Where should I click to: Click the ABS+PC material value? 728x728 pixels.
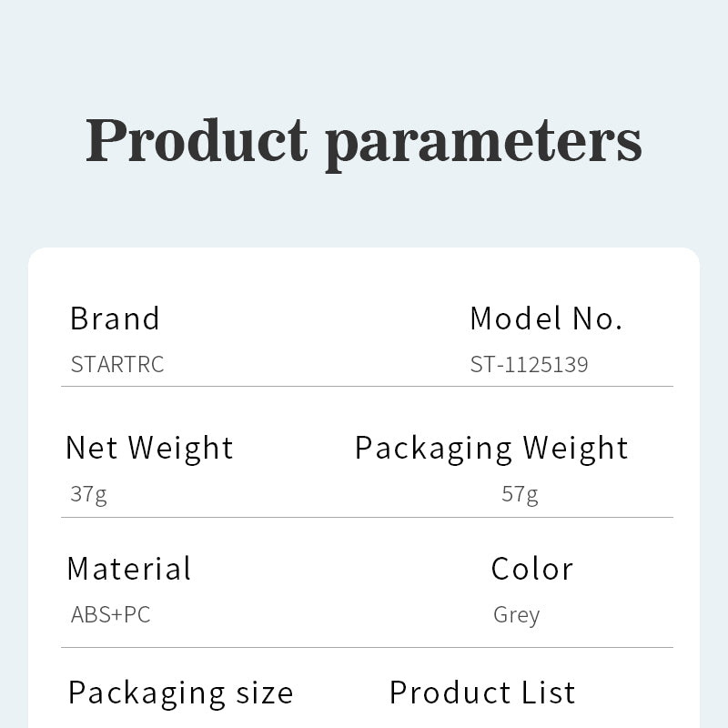point(110,615)
